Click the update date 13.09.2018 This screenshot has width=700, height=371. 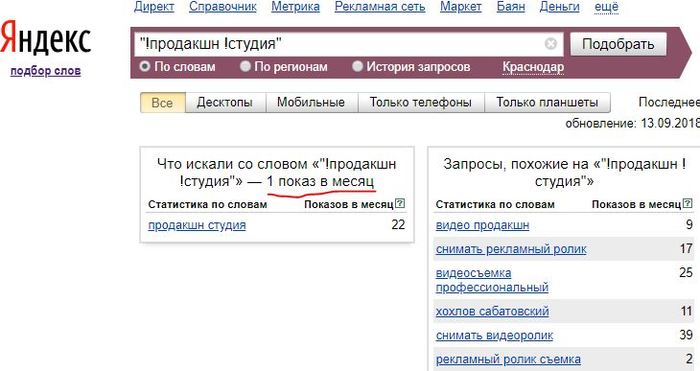point(670,123)
